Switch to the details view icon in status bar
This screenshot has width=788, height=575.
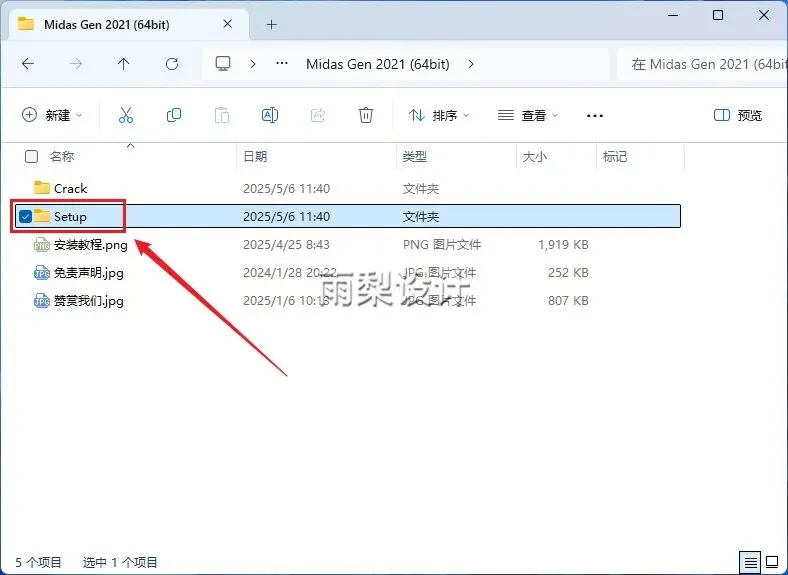pyautogui.click(x=750, y=562)
